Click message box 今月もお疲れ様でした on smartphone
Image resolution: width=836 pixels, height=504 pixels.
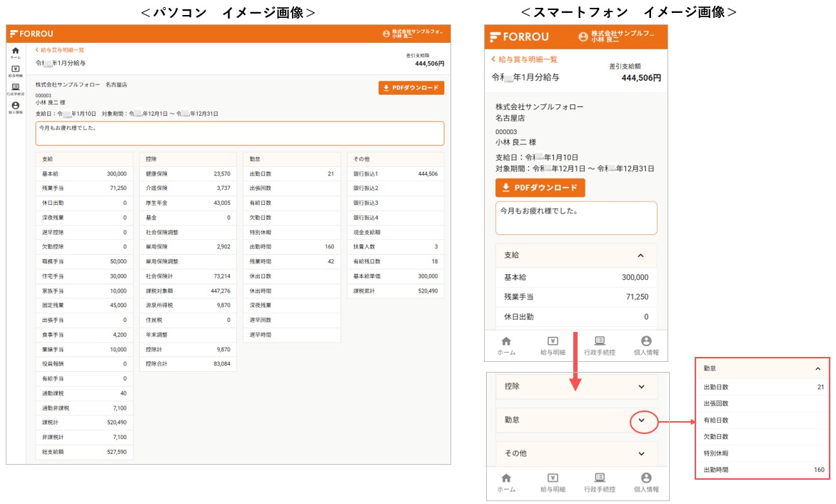pyautogui.click(x=576, y=218)
